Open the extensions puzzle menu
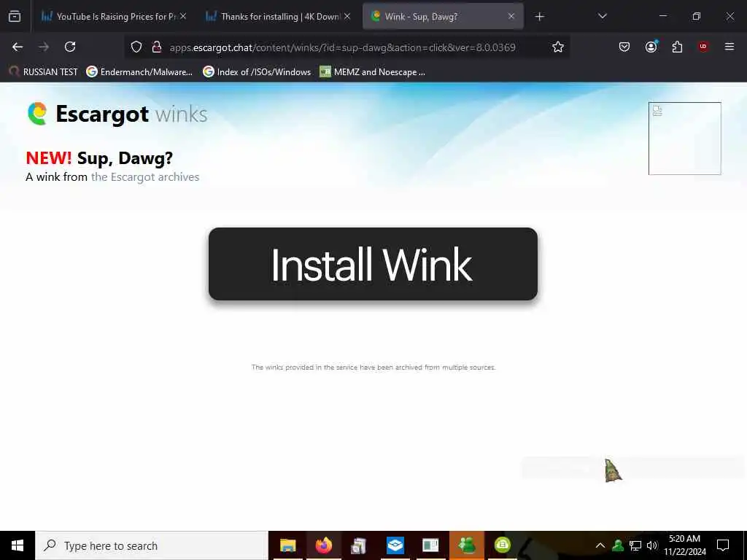747x560 pixels. point(677,47)
